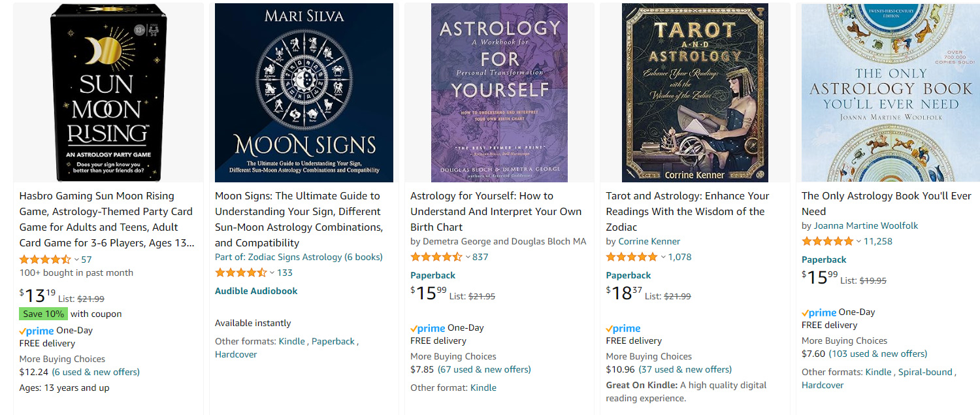Screen dimensions: 980x415
Task: Open author Joanna Martine Woolfolk page
Action: click(x=866, y=225)
